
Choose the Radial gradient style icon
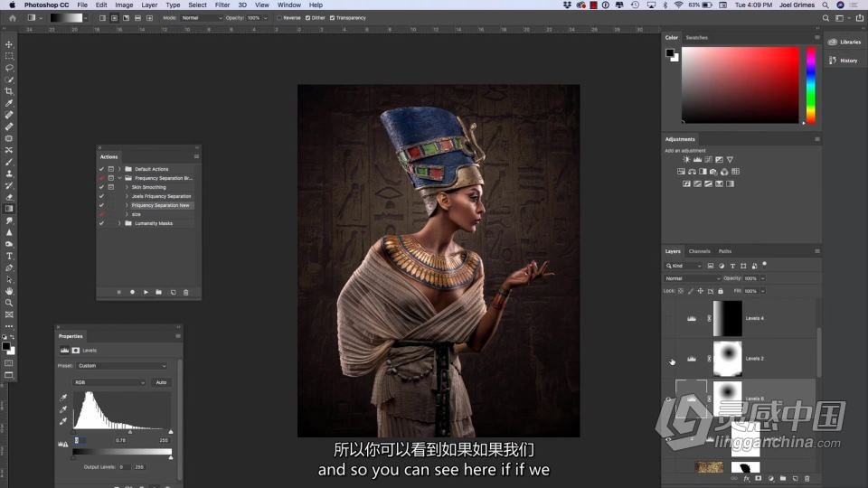coord(114,18)
